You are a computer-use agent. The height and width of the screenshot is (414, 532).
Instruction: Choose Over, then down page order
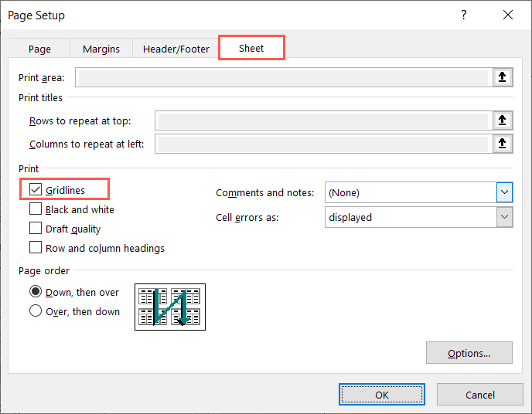[x=36, y=311]
